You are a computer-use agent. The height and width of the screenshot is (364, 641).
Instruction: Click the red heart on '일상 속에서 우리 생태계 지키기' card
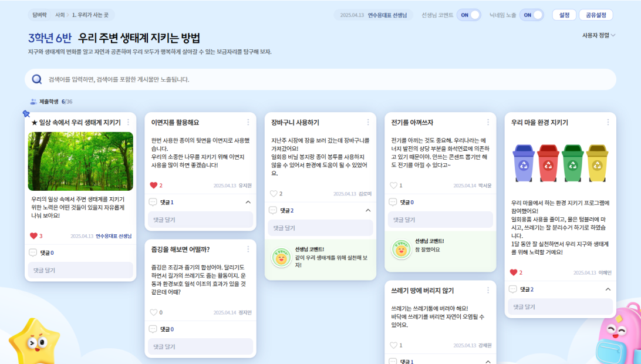(x=33, y=235)
